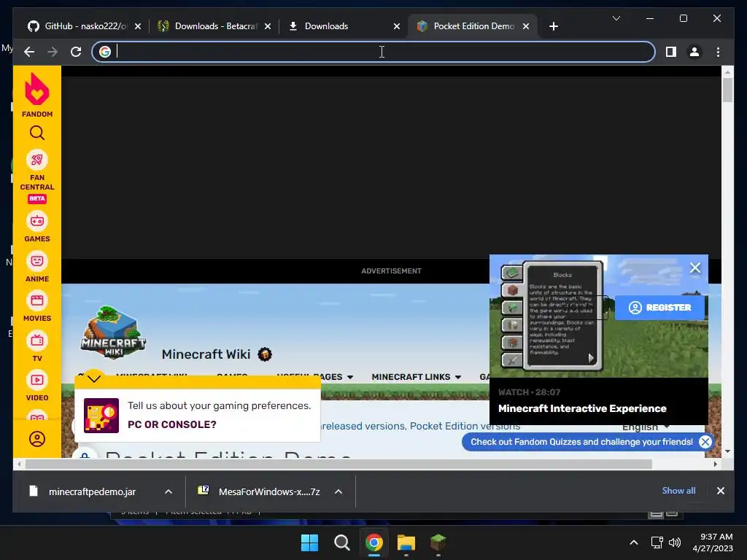Click horizontal scrollbar right arrow
The height and width of the screenshot is (560, 747).
(715, 464)
